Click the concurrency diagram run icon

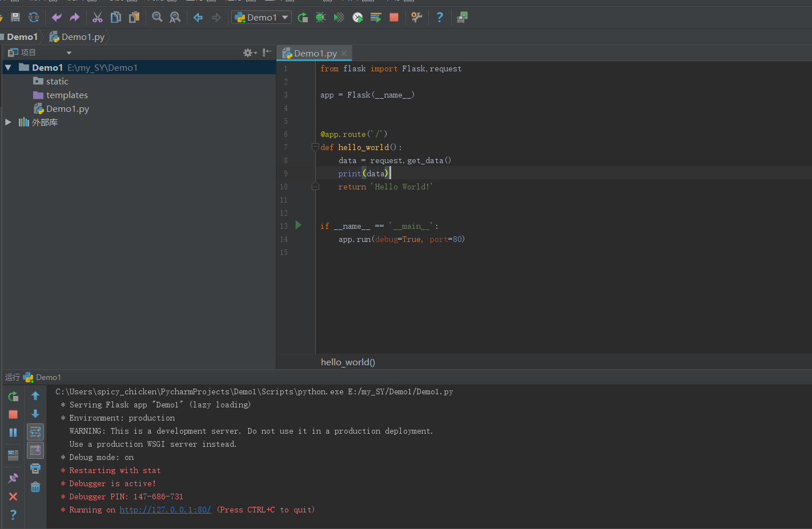click(376, 17)
